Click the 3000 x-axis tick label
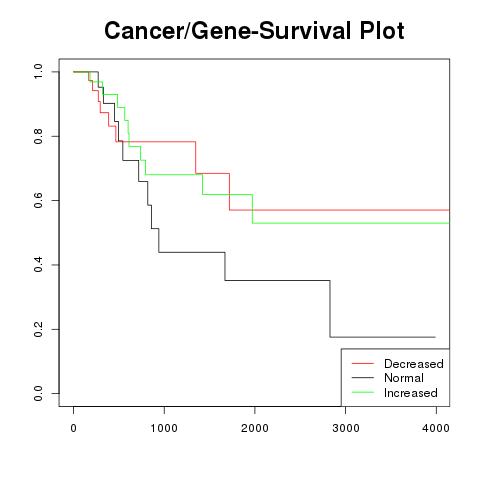This screenshot has height=480, width=480. point(346,428)
